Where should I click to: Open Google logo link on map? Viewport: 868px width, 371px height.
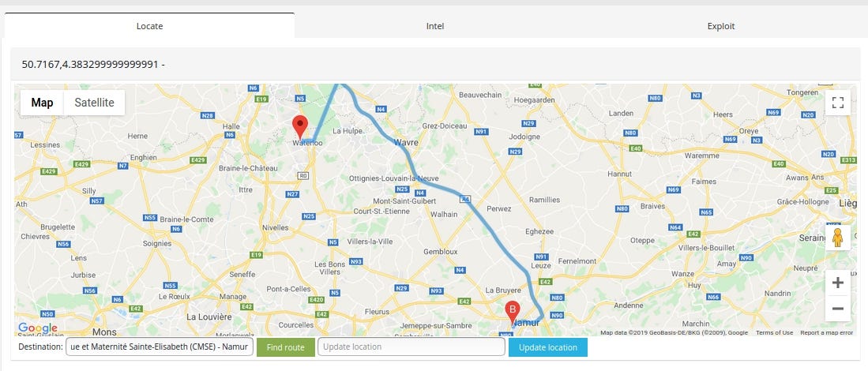(x=38, y=328)
